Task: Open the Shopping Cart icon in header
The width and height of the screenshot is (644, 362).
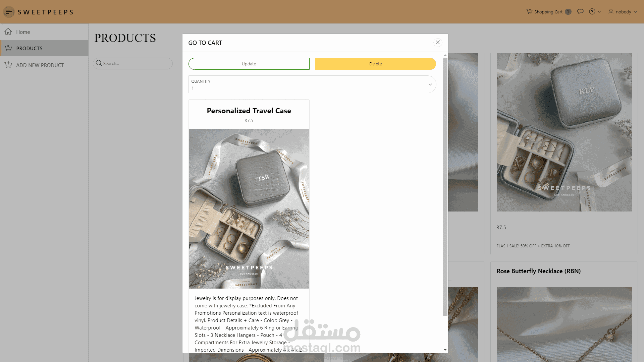Action: click(529, 12)
